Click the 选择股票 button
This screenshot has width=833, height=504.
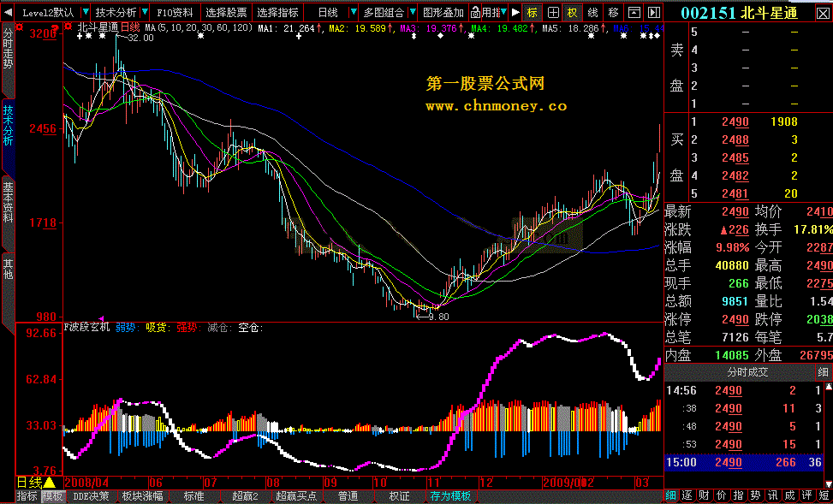[x=226, y=12]
